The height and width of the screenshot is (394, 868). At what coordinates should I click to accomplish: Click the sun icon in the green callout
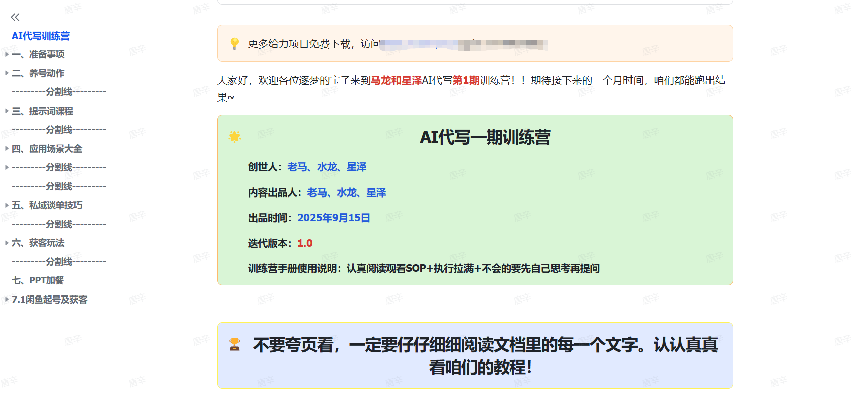tap(234, 137)
